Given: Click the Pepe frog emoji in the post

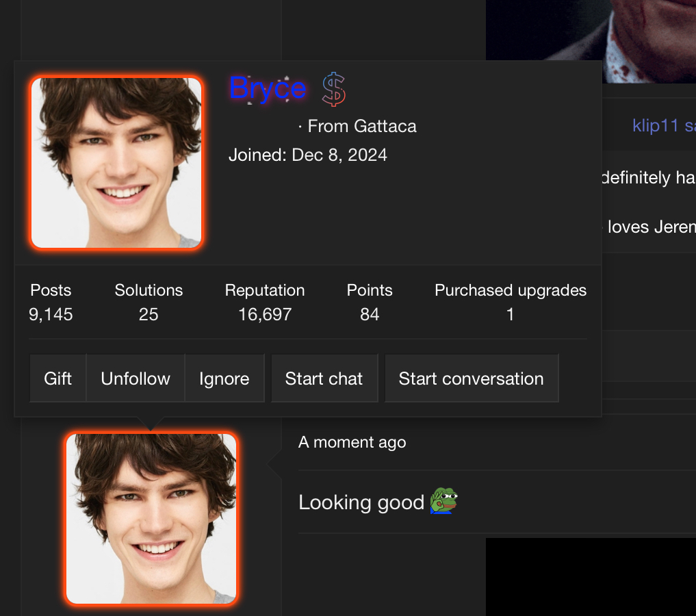Looking at the screenshot, I should click(443, 500).
